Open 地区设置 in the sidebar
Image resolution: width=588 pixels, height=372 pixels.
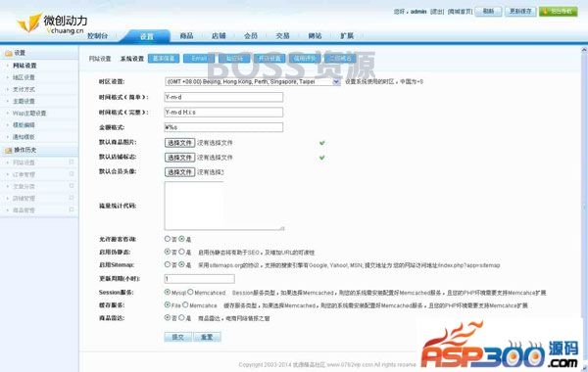tap(24, 77)
